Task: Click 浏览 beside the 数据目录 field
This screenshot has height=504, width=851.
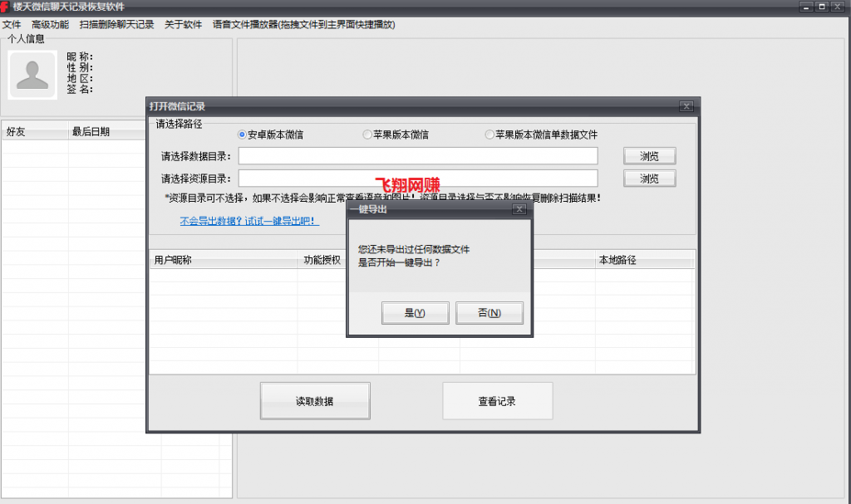Action: 649,156
